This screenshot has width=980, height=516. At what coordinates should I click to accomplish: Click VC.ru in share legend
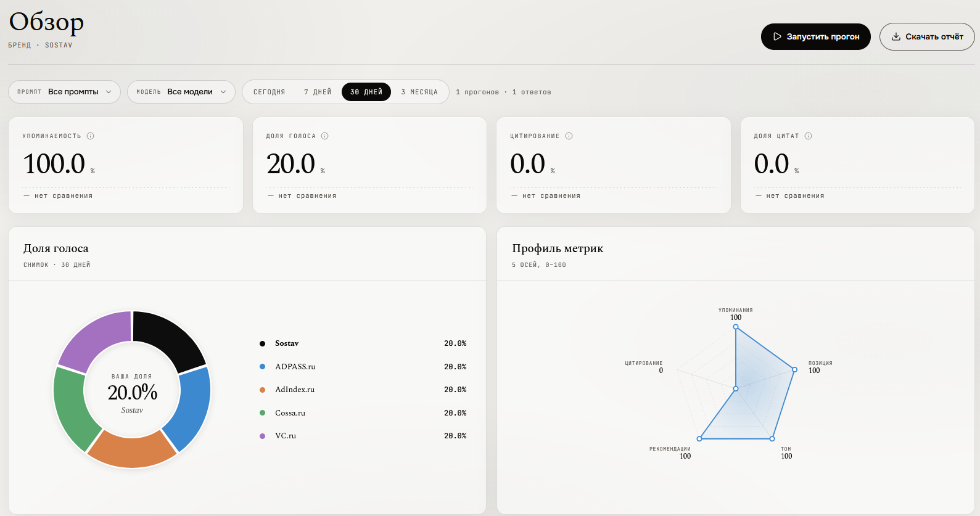click(286, 436)
